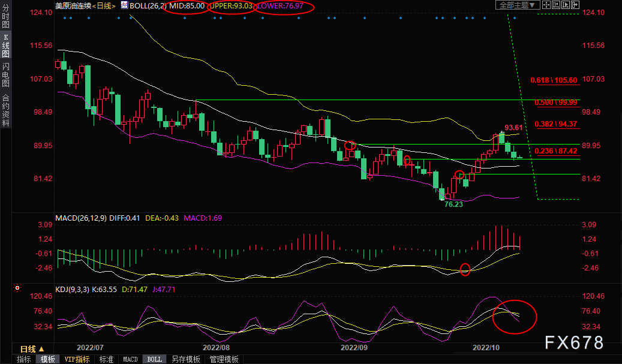Click the 0.618 \ 105.60 Fibonacci label

[x=554, y=80]
